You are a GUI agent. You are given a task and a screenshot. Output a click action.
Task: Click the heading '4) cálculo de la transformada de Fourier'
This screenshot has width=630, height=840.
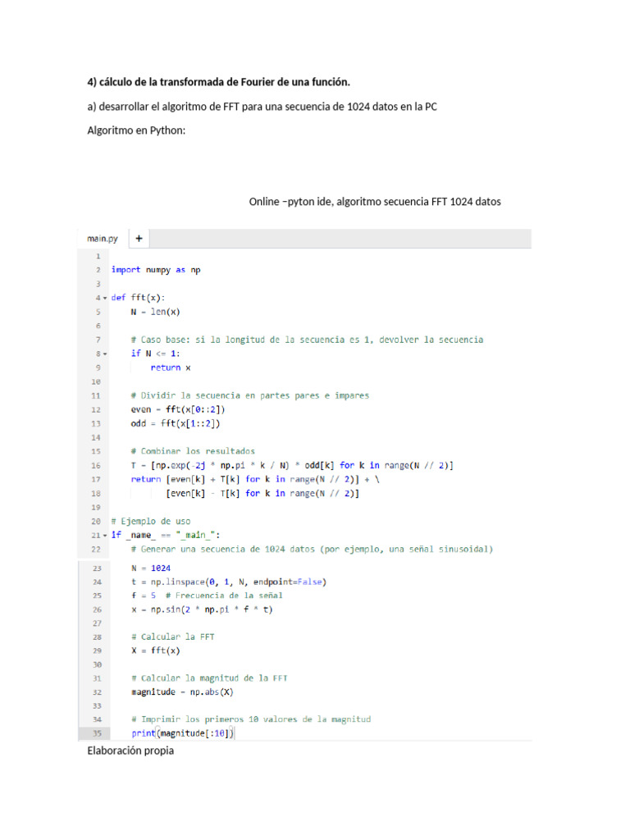click(x=218, y=82)
